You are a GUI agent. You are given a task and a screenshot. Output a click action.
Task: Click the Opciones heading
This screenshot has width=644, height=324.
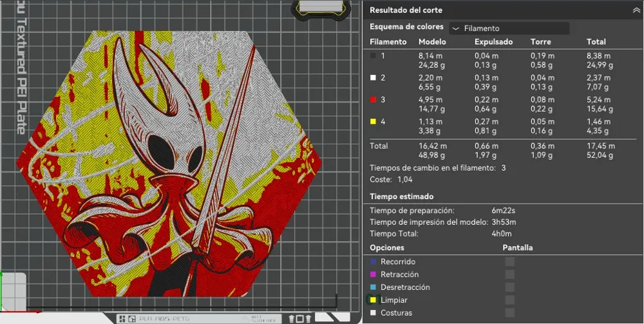(387, 247)
